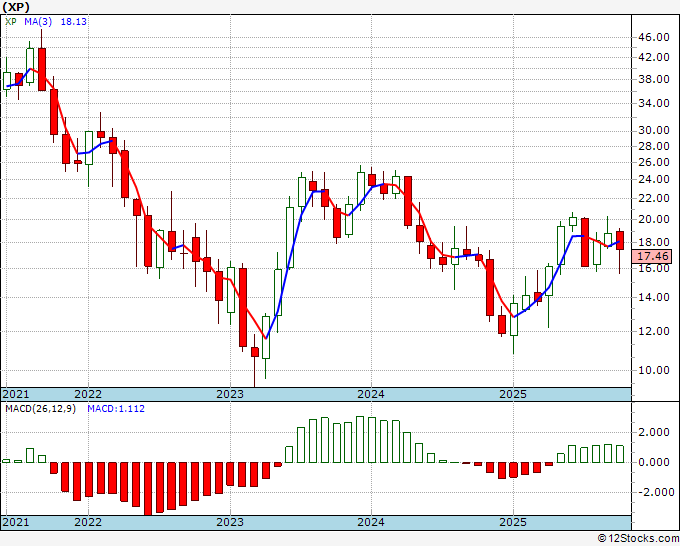680x546 pixels.
Task: Click the 26.00 price axis label
Action: [x=654, y=162]
